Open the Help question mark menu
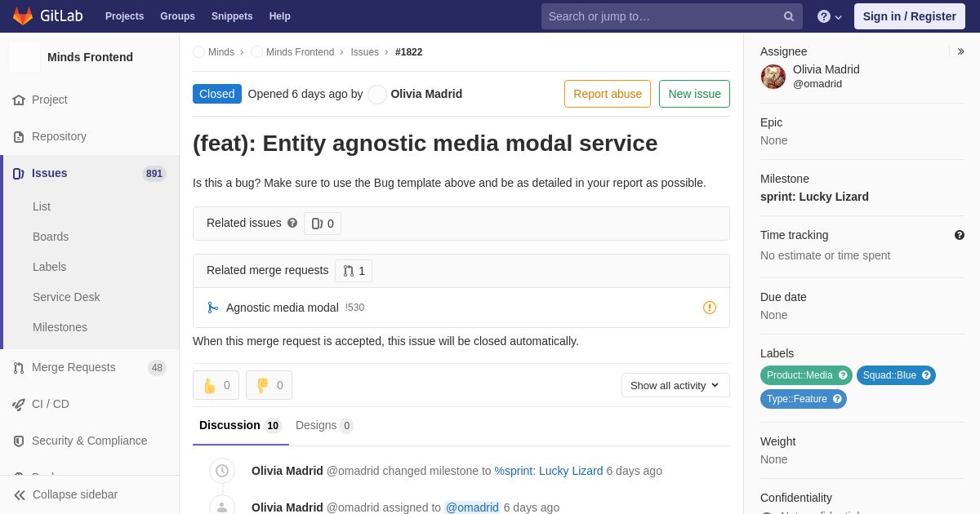This screenshot has width=980, height=514. [x=830, y=16]
